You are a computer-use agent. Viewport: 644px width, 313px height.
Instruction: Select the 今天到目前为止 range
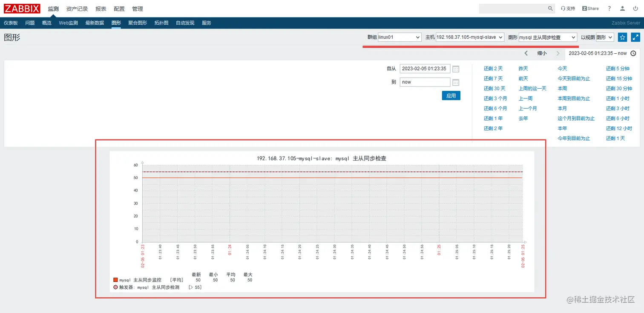click(x=574, y=78)
